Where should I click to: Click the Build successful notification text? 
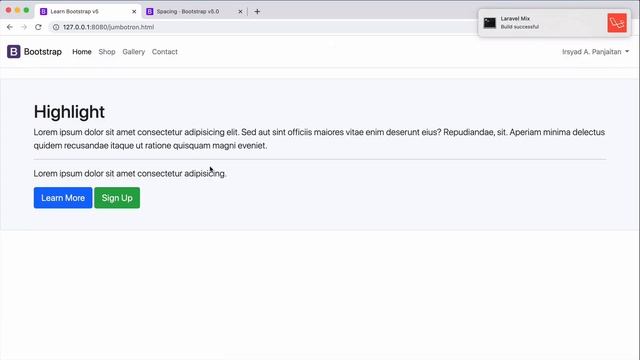(x=520, y=27)
